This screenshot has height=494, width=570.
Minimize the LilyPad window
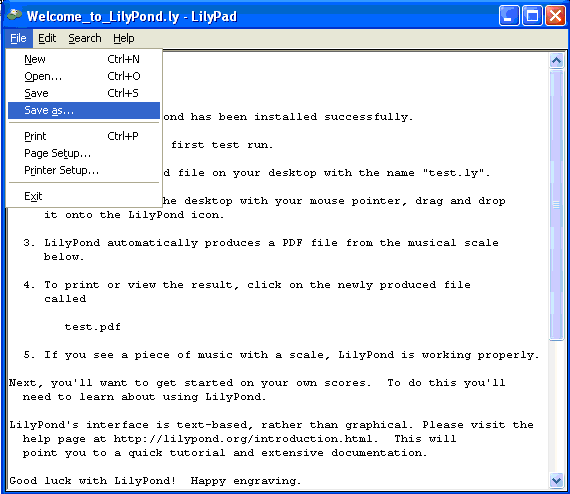click(509, 16)
